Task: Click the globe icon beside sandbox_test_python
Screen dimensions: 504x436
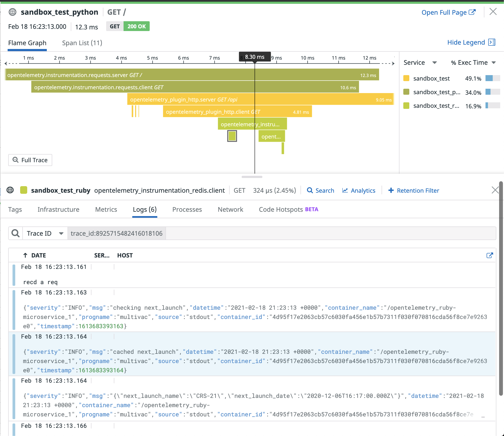Action: click(x=13, y=12)
